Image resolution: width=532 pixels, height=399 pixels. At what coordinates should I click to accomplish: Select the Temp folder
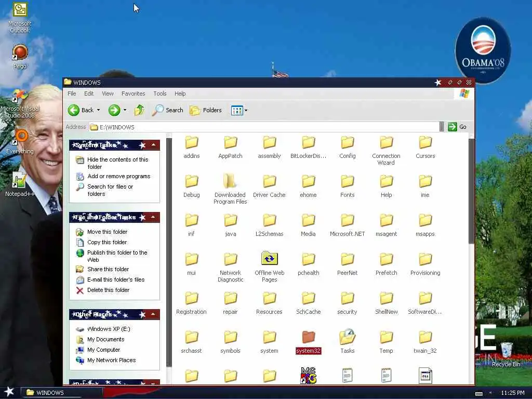(x=386, y=342)
